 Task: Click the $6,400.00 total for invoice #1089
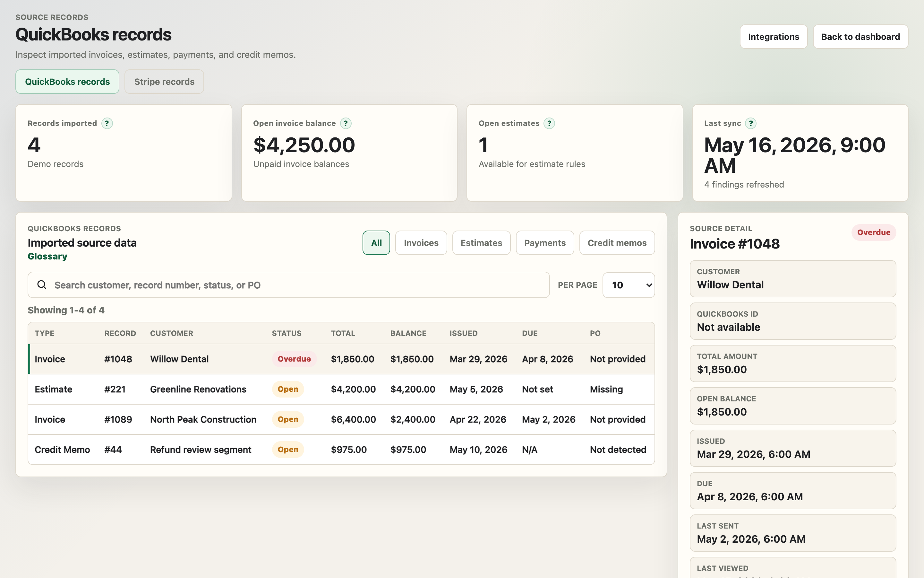(353, 419)
